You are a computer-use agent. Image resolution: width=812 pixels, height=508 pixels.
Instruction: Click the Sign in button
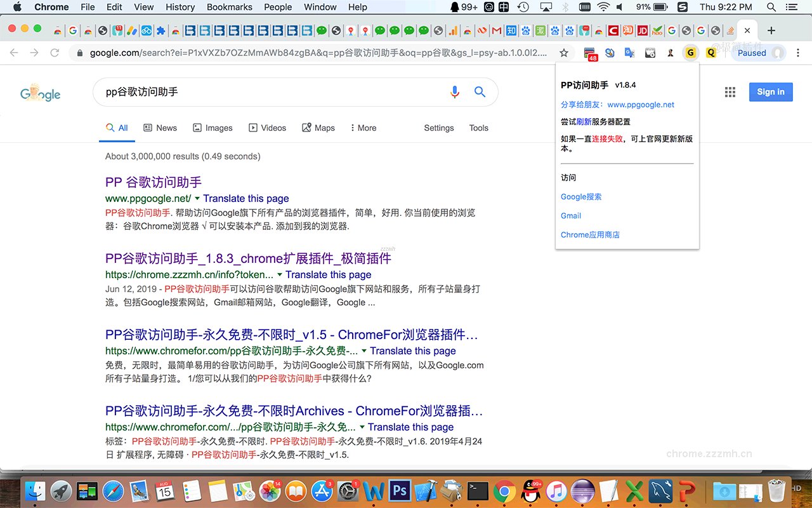770,92
